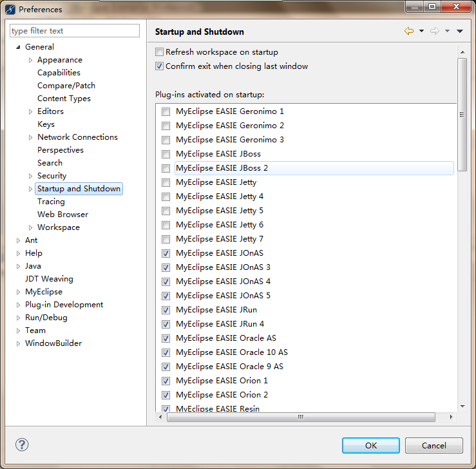Viewport: 476px width, 469px height.
Task: Uncheck MyEclipse EASIE Oracle 10 AS checkbox
Action: point(166,352)
